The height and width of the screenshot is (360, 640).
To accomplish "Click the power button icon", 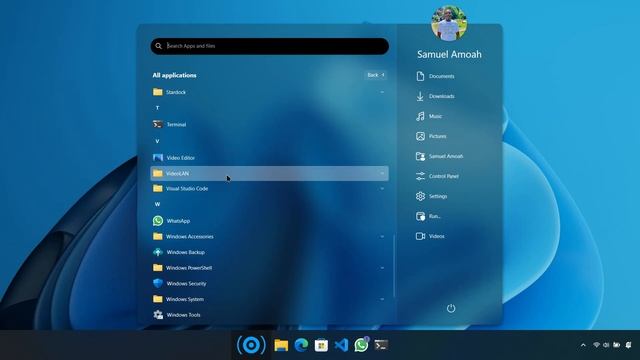I will (451, 309).
